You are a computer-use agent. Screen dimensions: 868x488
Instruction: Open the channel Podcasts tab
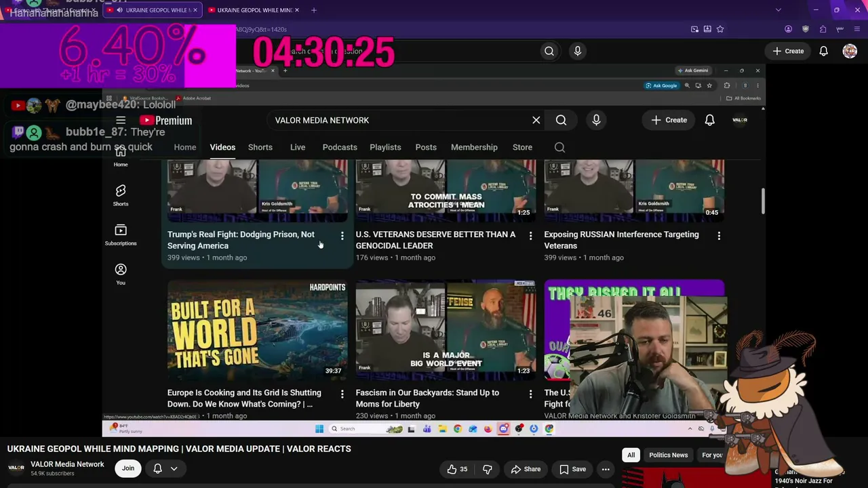pyautogui.click(x=340, y=147)
